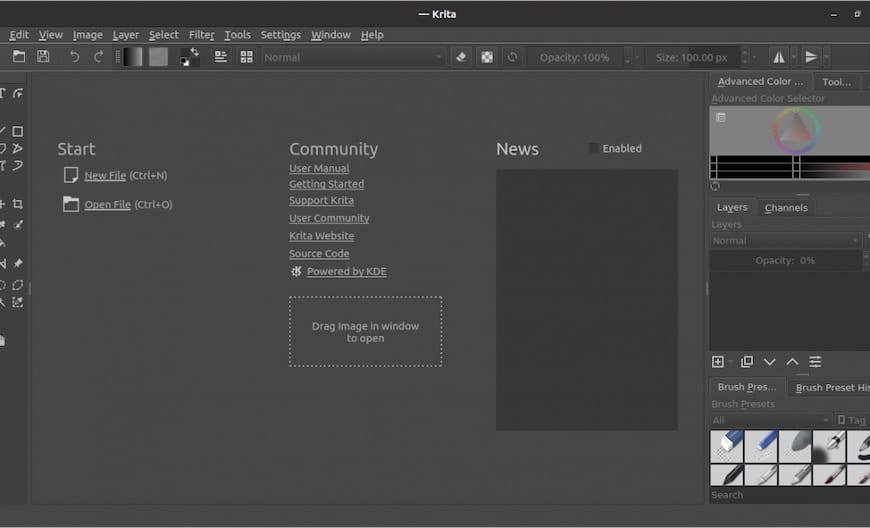Screen dimensions: 870x528
Task: Open the User Manual link
Action: (319, 168)
